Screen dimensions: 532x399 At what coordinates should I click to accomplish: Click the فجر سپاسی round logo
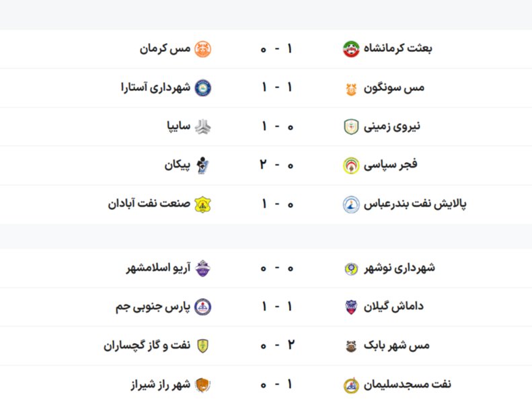pyautogui.click(x=351, y=166)
